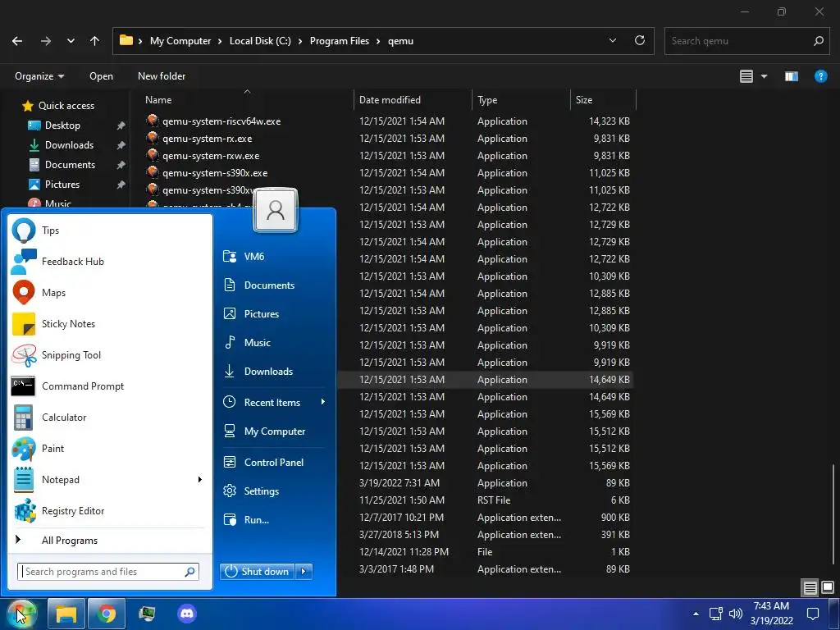
Task: Click the Start button orb
Action: click(x=21, y=614)
